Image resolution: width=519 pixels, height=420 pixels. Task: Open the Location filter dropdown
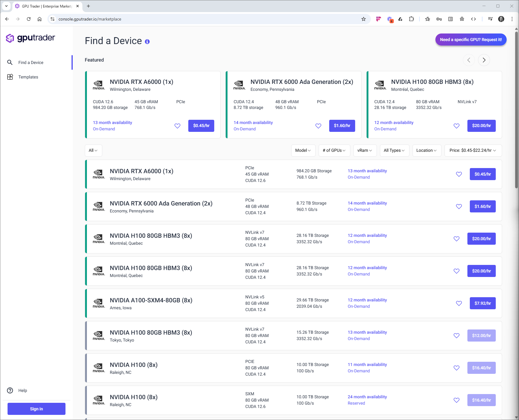(x=427, y=151)
